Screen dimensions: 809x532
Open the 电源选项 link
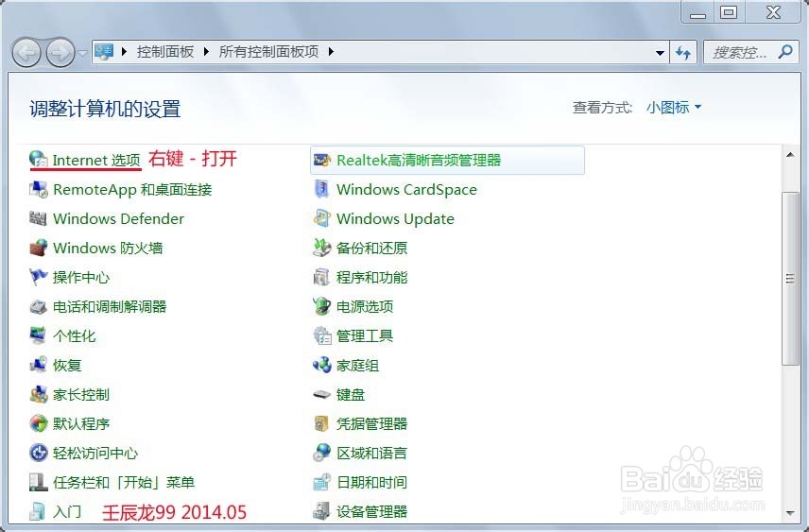tap(365, 307)
